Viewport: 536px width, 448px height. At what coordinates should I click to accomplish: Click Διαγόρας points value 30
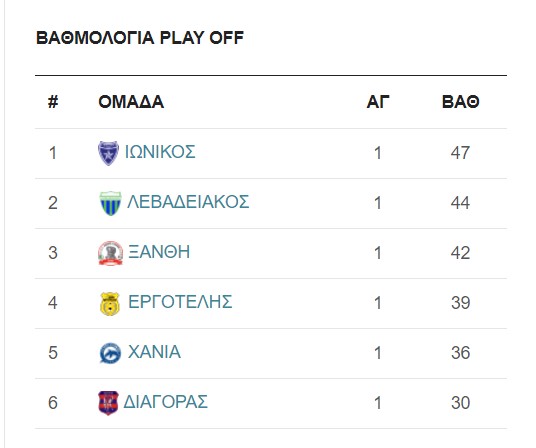pyautogui.click(x=460, y=403)
